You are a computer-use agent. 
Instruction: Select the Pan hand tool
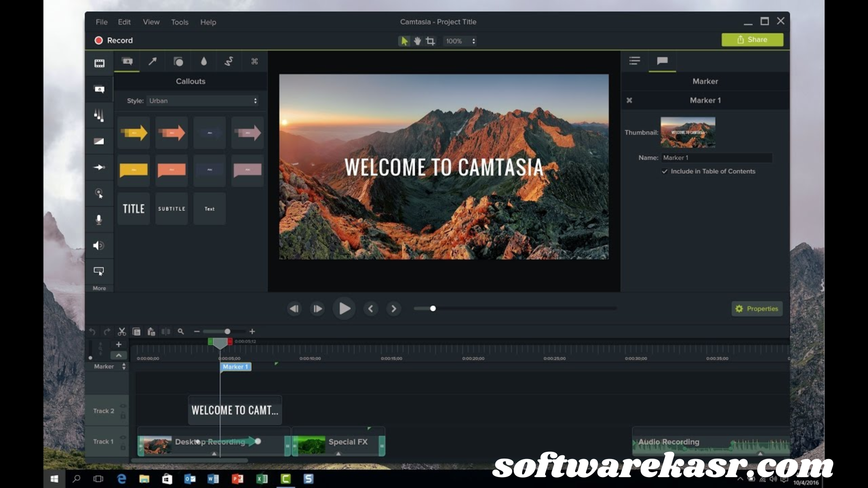point(417,41)
